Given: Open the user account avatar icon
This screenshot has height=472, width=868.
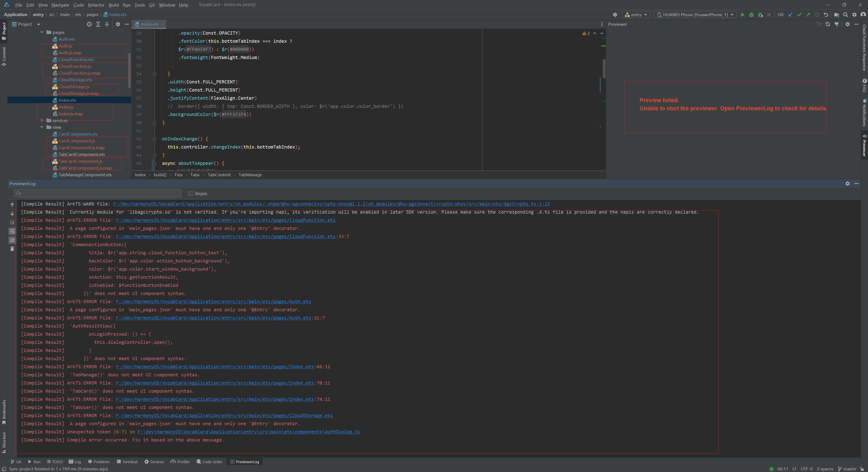Looking at the screenshot, I should (x=863, y=14).
